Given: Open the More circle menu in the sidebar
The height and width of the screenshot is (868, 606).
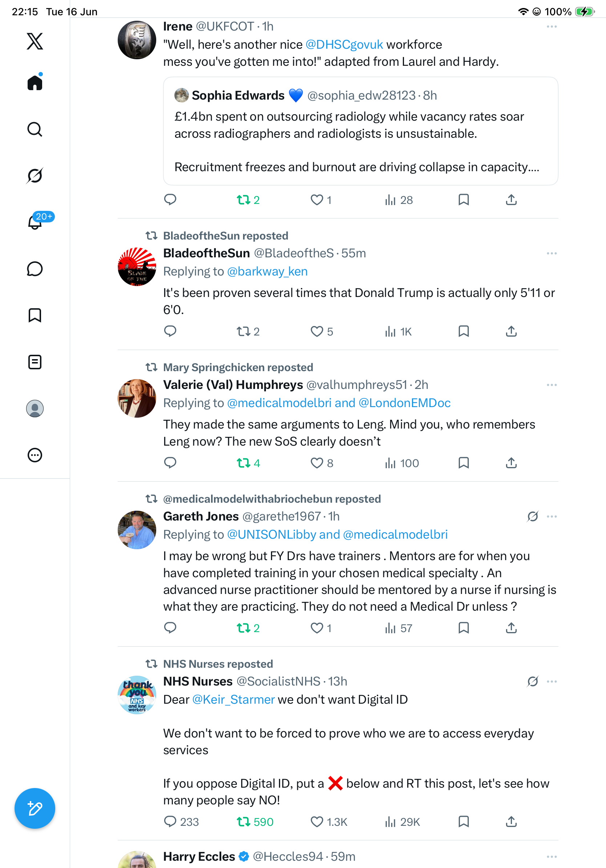Looking at the screenshot, I should (x=35, y=455).
